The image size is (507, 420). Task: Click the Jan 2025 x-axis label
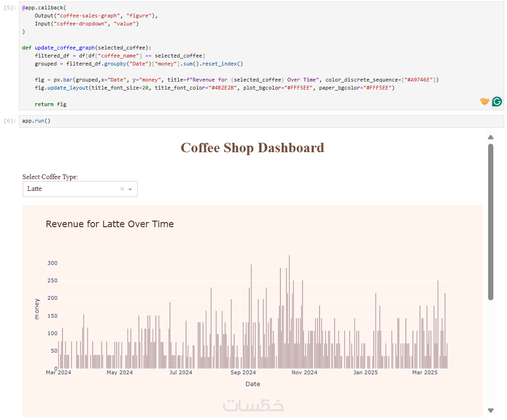pyautogui.click(x=365, y=372)
